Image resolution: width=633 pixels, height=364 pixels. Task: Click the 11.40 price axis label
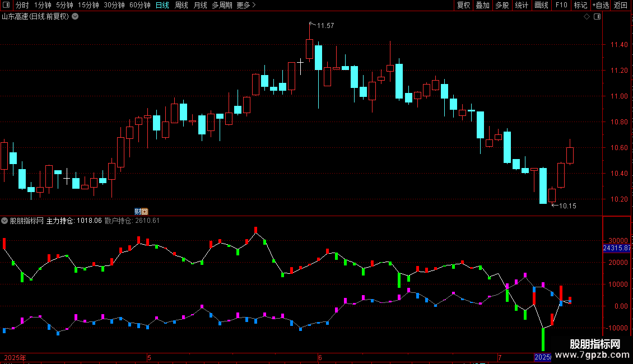619,45
